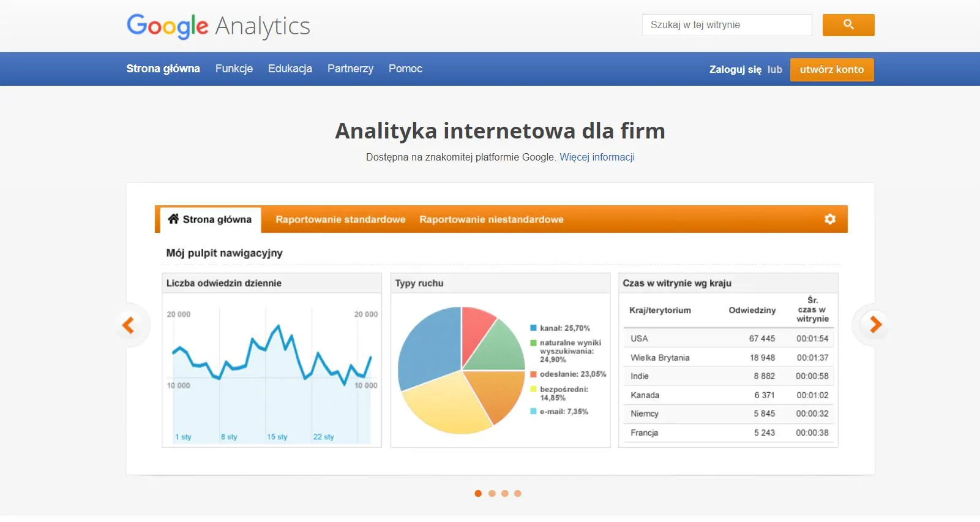Image resolution: width=980 pixels, height=522 pixels.
Task: Switch to the 'Raportowanie niestandardowe' tab
Action: 492,219
